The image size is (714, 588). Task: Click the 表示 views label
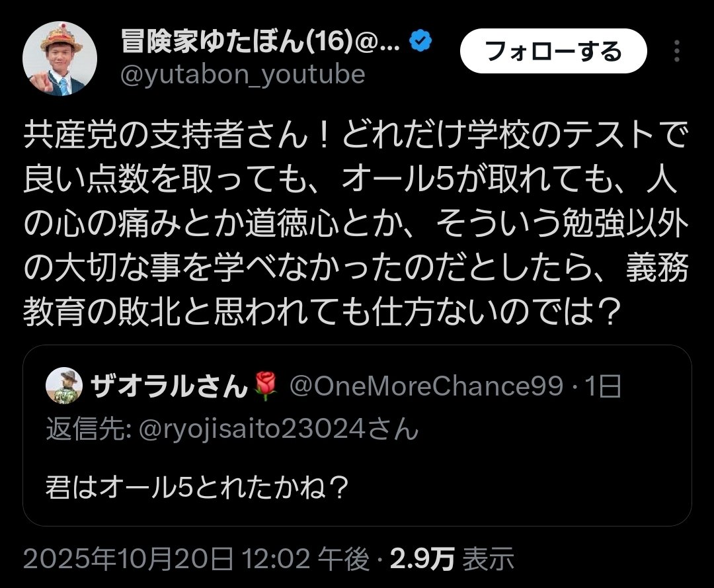pyautogui.click(x=488, y=560)
